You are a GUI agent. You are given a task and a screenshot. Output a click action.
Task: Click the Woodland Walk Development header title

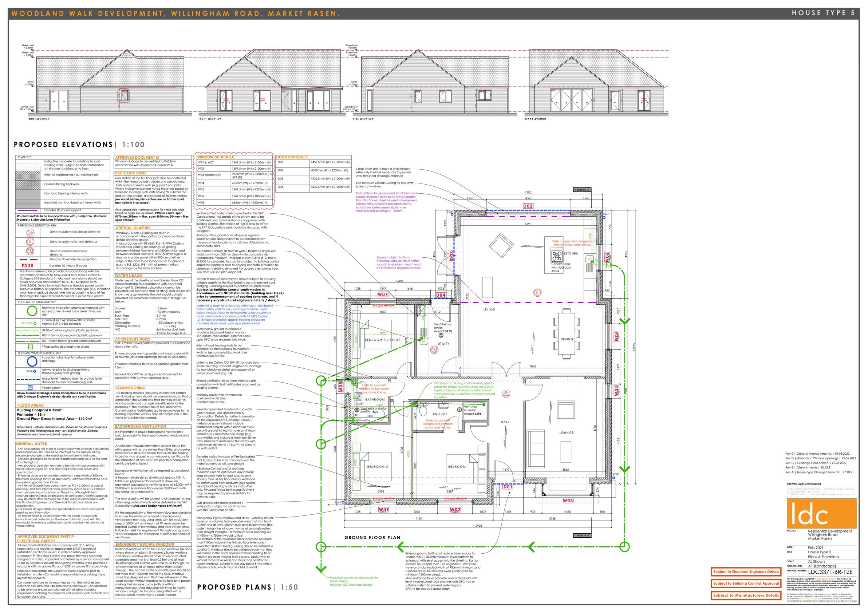pyautogui.click(x=175, y=13)
